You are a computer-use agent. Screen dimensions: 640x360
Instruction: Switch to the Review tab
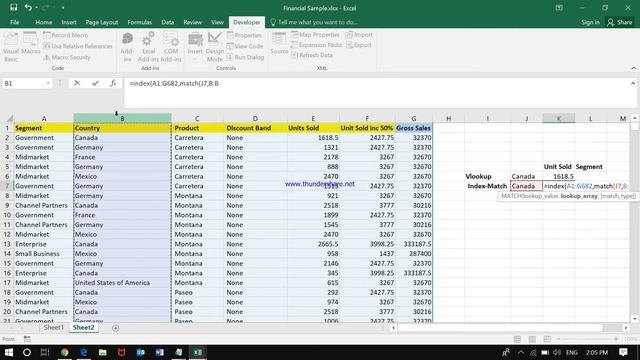coord(192,22)
